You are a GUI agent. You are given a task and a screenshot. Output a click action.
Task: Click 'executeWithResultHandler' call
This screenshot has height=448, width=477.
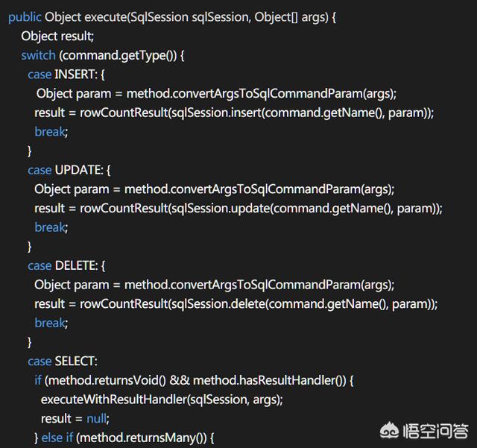(114, 400)
